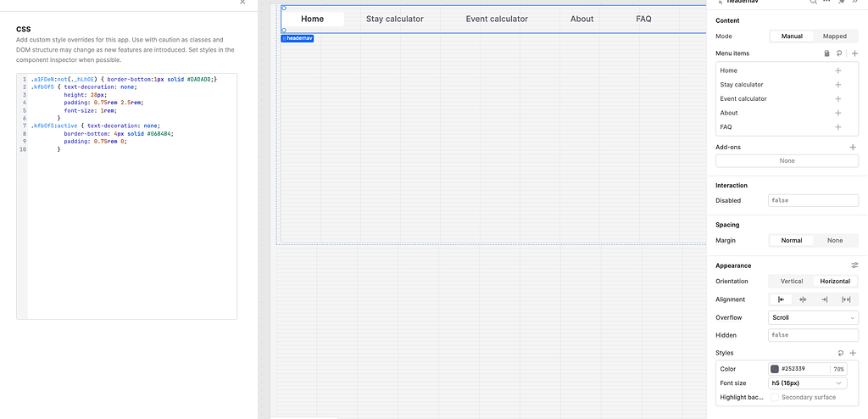Set alignment to left
The image size is (868, 419).
click(781, 299)
